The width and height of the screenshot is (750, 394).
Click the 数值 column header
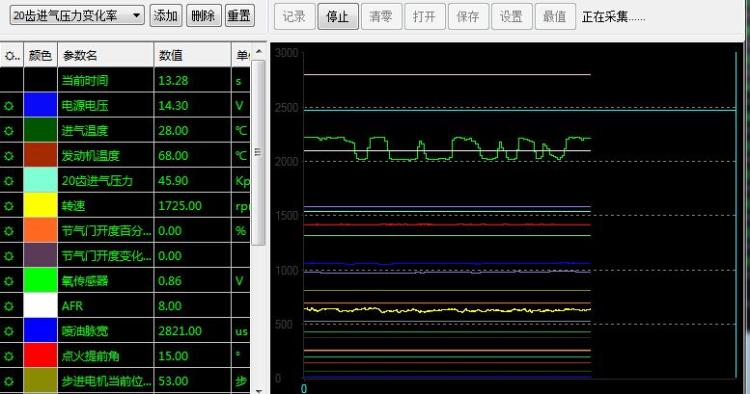click(192, 55)
